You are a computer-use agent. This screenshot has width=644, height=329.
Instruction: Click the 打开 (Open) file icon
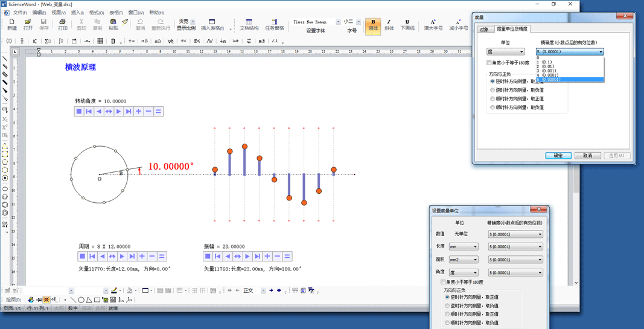[x=28, y=24]
